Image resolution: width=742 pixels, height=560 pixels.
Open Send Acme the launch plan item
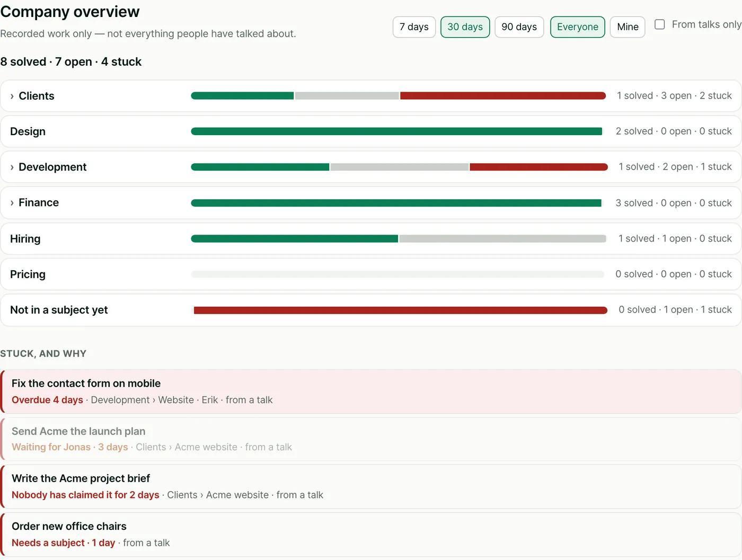tap(371, 439)
